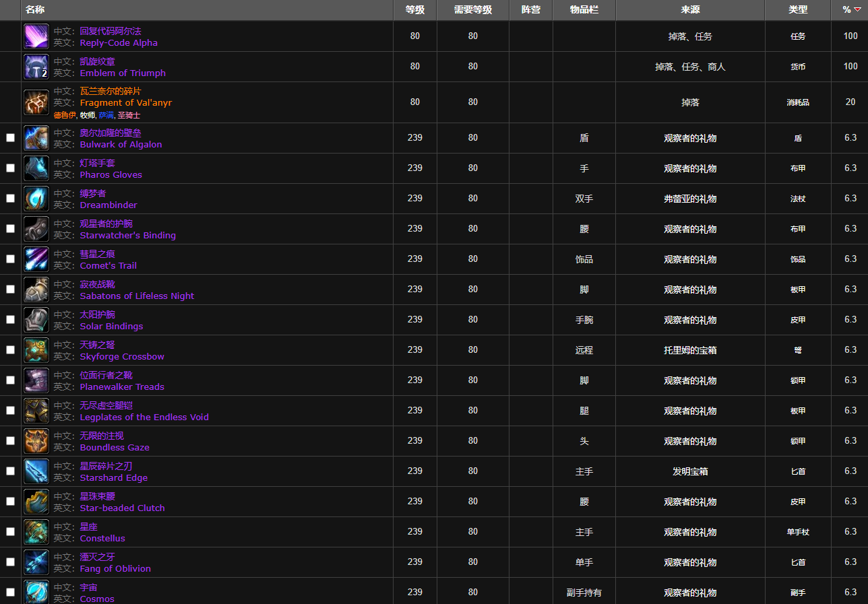The height and width of the screenshot is (604, 868).
Task: Click the Pharos Gloves item icon
Action: 36,168
